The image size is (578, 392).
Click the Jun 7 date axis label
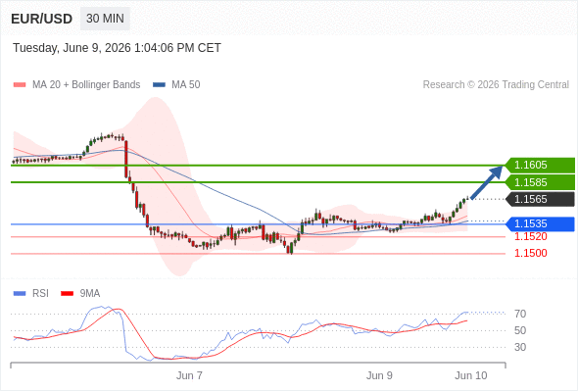tap(189, 375)
